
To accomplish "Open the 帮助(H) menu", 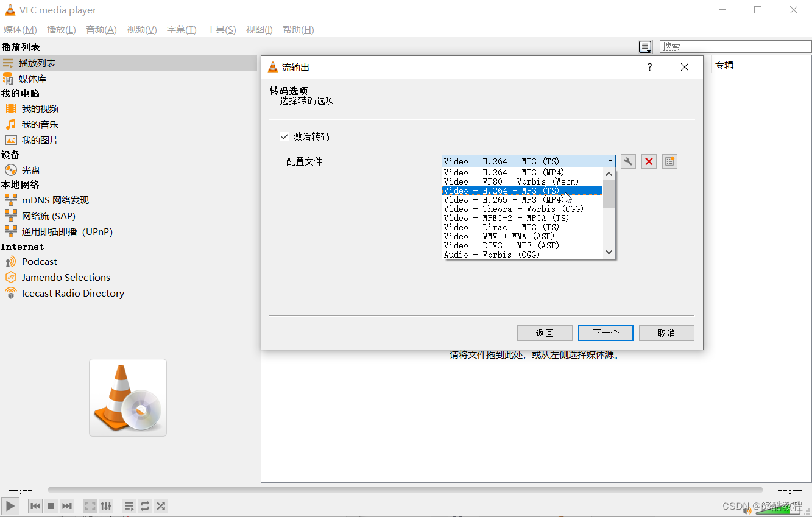I will click(x=298, y=30).
